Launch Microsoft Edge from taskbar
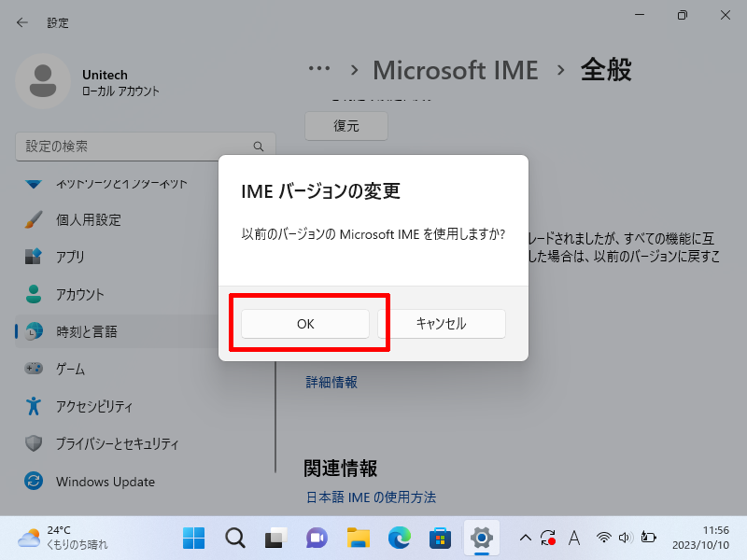The width and height of the screenshot is (747, 560). click(x=400, y=539)
